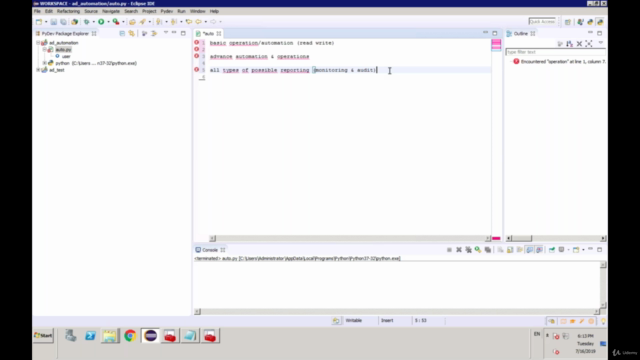Expand the python interpreter tree node

point(44,63)
